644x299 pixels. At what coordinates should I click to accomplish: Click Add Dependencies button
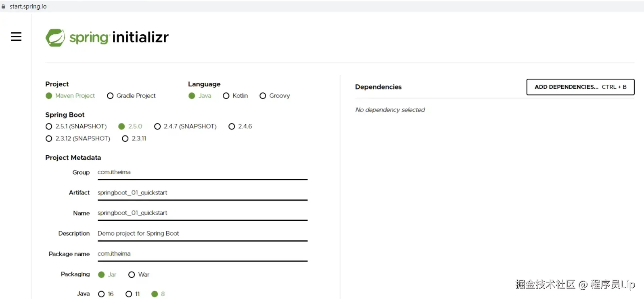click(580, 87)
